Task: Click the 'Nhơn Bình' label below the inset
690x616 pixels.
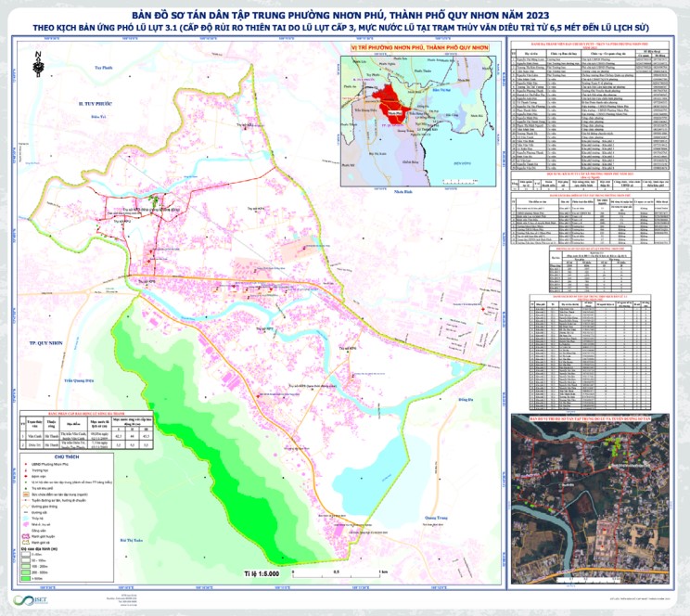Action: pos(405,191)
